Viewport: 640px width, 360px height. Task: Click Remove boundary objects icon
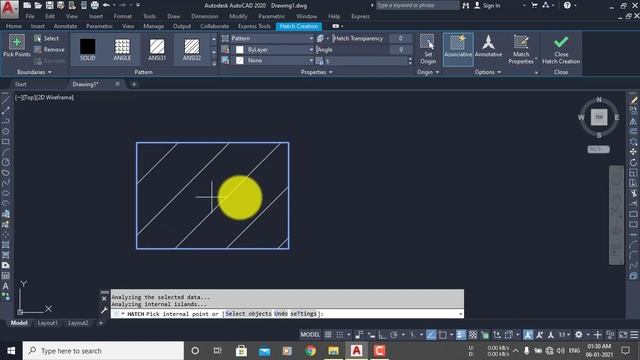click(38, 49)
